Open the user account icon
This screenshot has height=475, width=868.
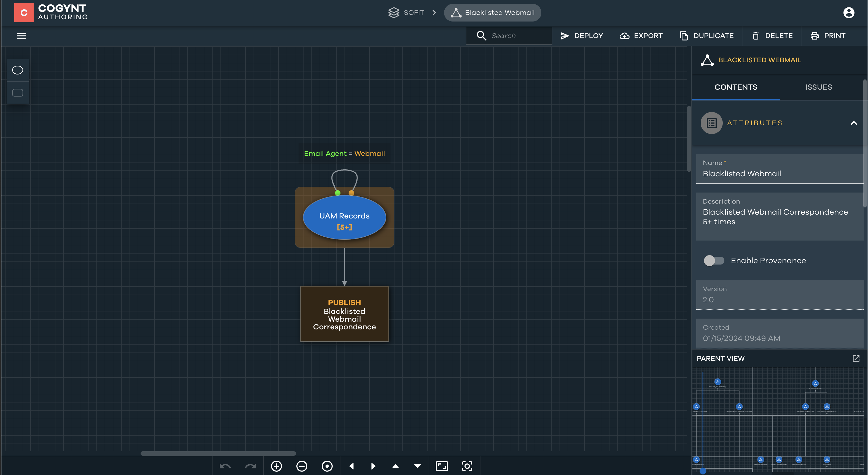pyautogui.click(x=848, y=13)
